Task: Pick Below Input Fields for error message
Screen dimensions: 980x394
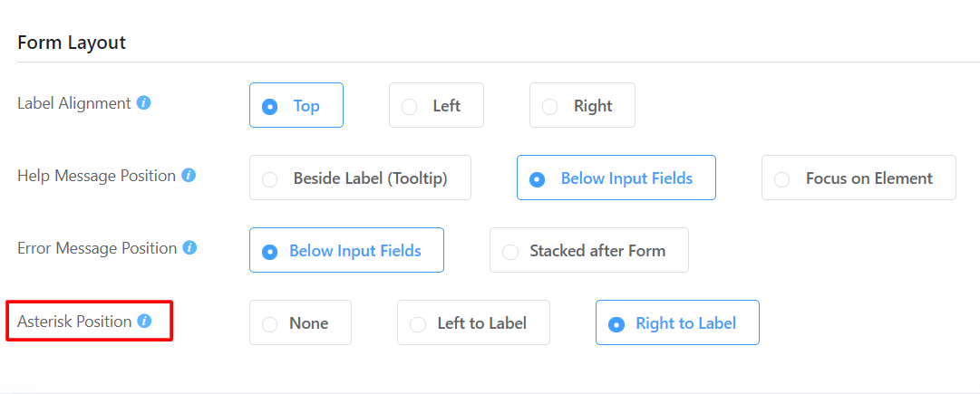Action: click(x=347, y=250)
